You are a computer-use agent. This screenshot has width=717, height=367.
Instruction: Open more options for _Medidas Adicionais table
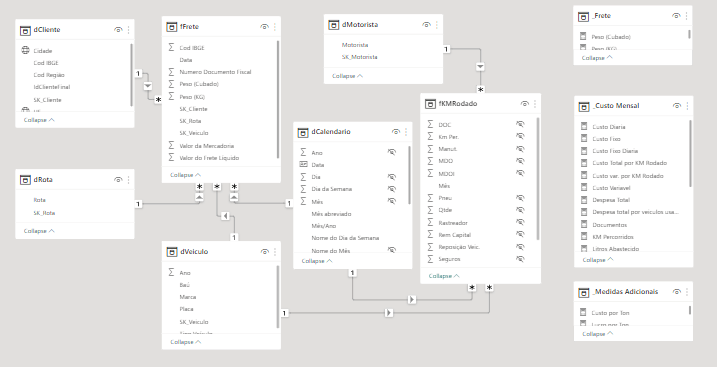coord(687,292)
